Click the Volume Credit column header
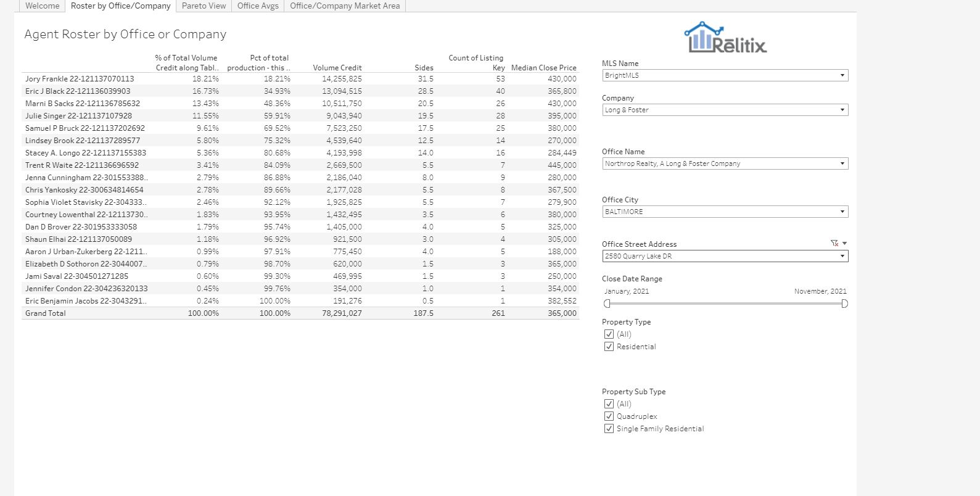 [x=337, y=68]
